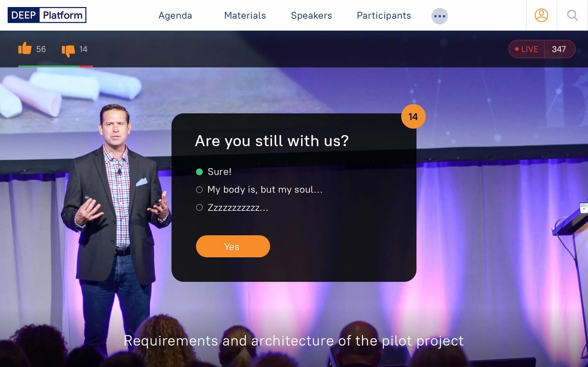The width and height of the screenshot is (588, 367).
Task: Click the thumbs up like icon
Action: tap(25, 48)
